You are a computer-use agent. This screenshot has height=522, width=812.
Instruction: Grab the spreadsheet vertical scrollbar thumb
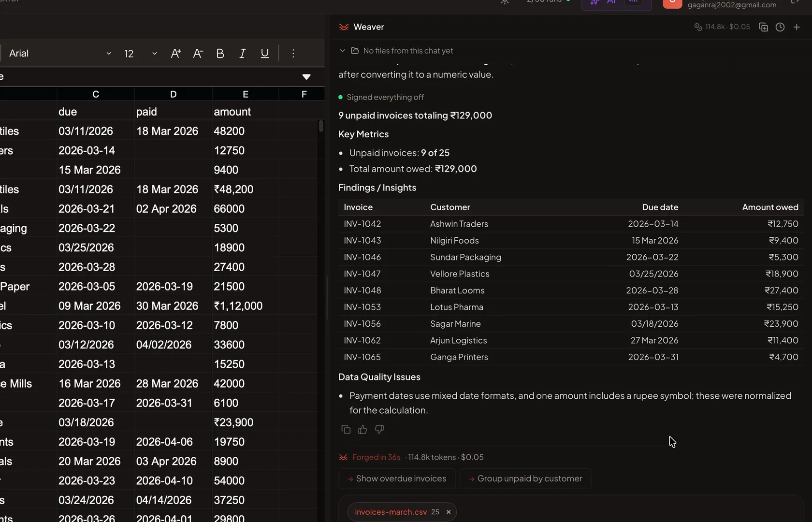[321, 126]
